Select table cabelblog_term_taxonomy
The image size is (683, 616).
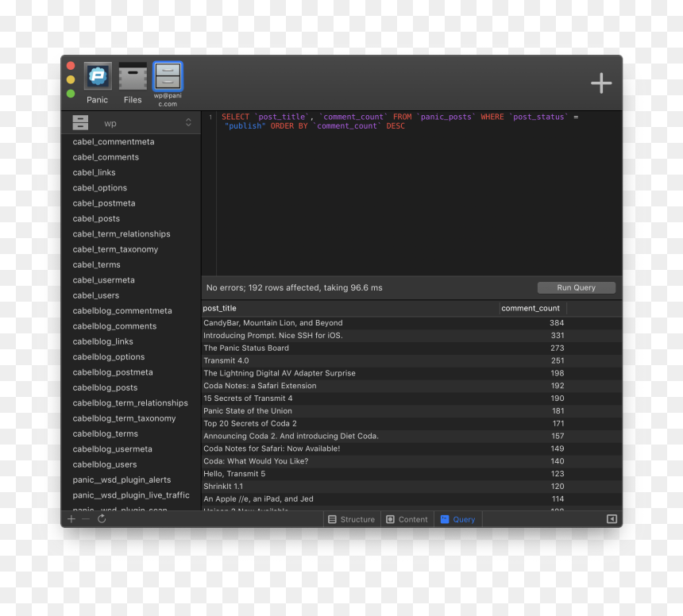(131, 418)
